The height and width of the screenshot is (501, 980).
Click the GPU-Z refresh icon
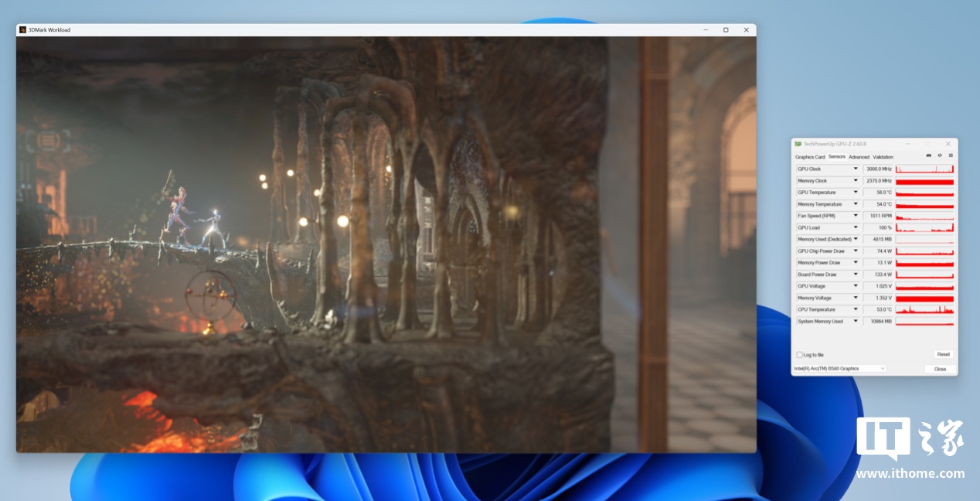tap(939, 155)
